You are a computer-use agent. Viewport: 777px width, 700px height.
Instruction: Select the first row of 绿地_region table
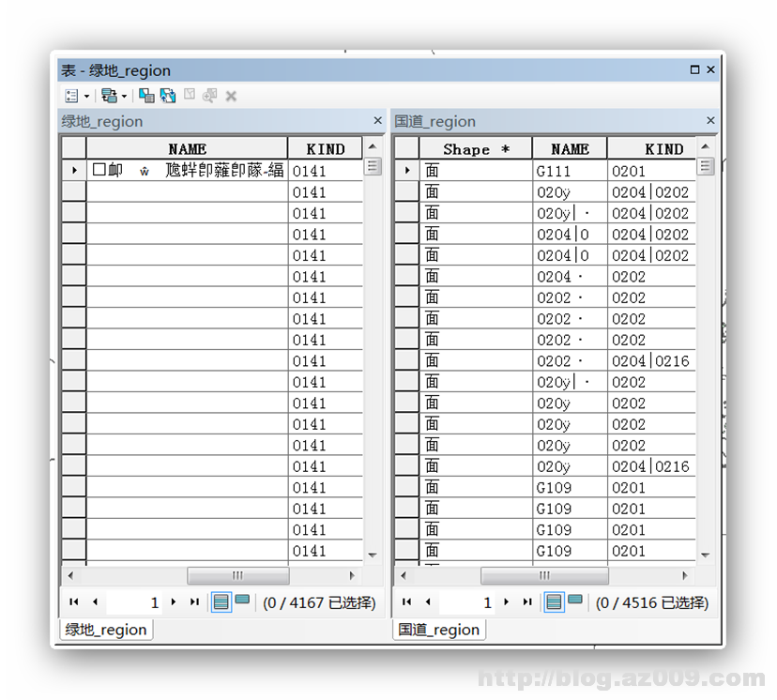point(75,170)
